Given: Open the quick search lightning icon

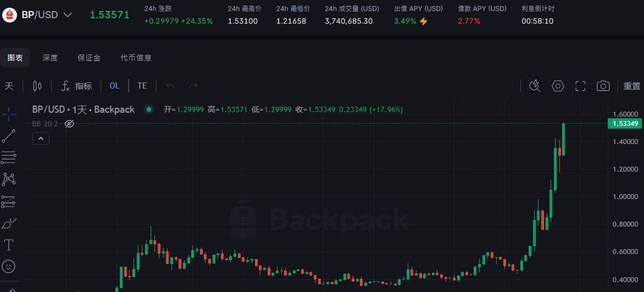Looking at the screenshot, I should [x=535, y=86].
